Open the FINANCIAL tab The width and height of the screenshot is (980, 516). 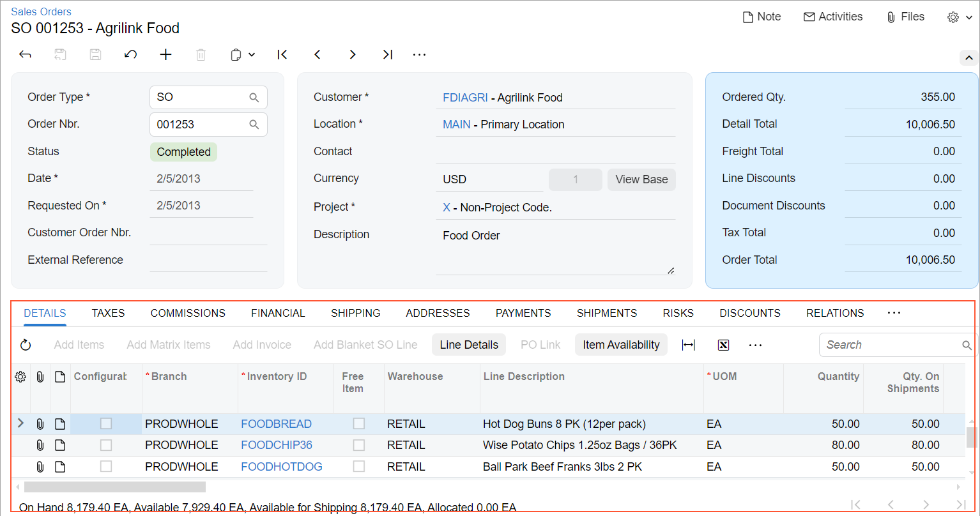[x=278, y=313]
